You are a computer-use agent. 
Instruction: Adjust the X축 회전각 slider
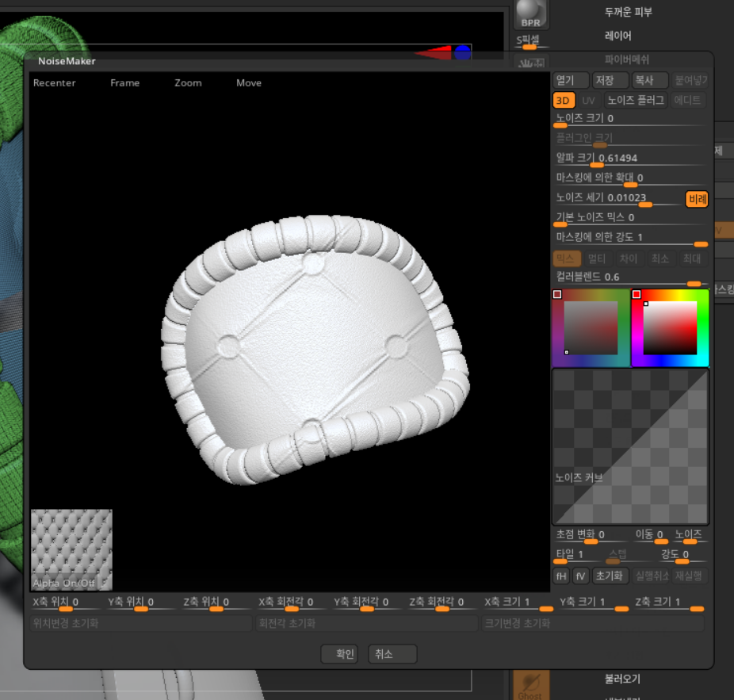tap(291, 603)
